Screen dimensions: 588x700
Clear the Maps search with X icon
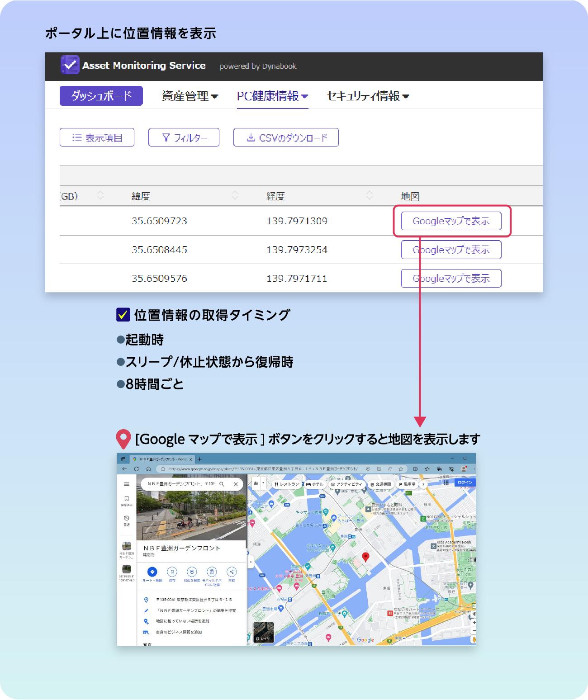point(236,484)
